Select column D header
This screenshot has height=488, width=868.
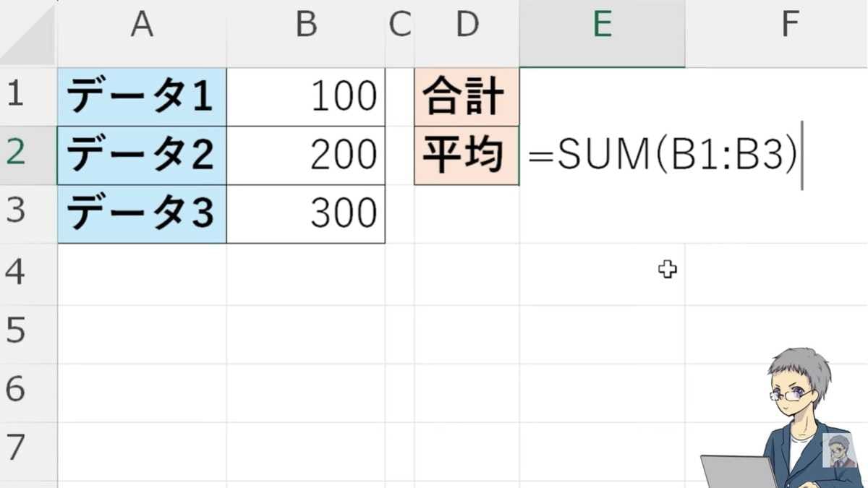point(467,25)
